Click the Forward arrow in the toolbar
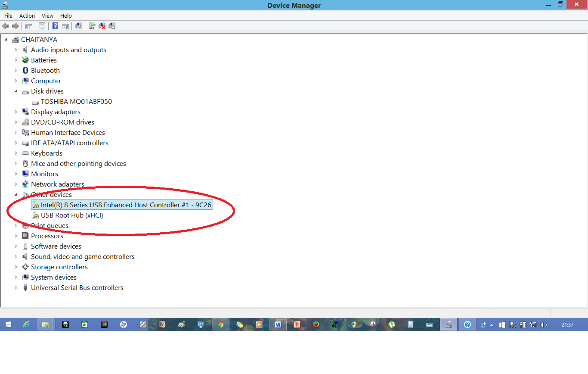Viewport: 588px width, 374px height. 15,26
